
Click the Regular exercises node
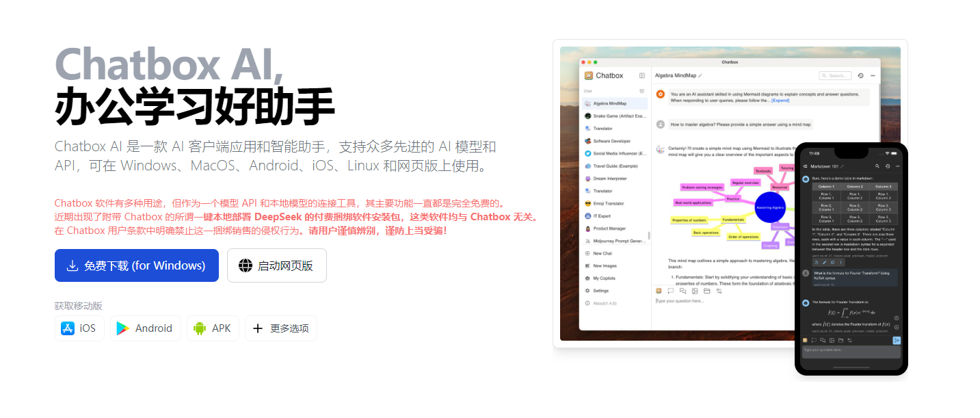(x=745, y=183)
